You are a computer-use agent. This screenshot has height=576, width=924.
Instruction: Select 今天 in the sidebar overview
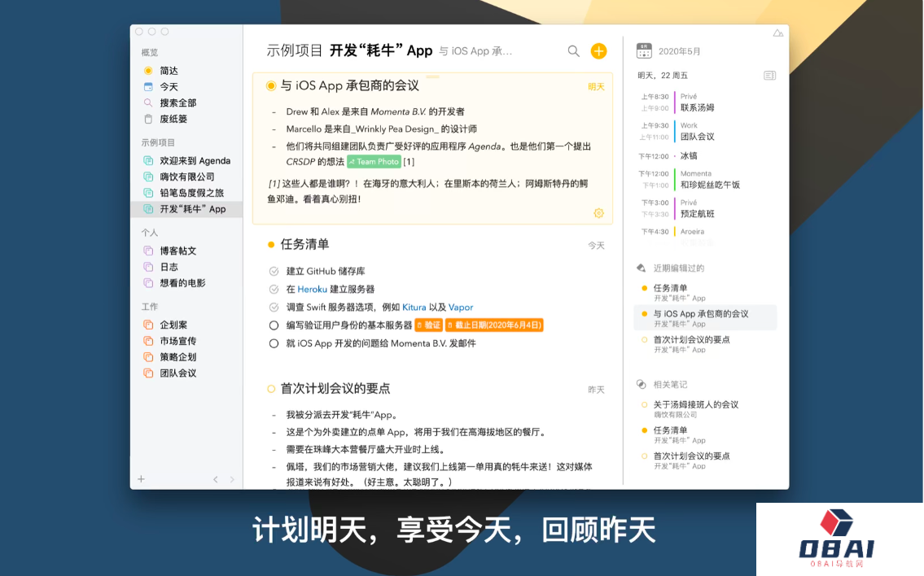tap(169, 87)
